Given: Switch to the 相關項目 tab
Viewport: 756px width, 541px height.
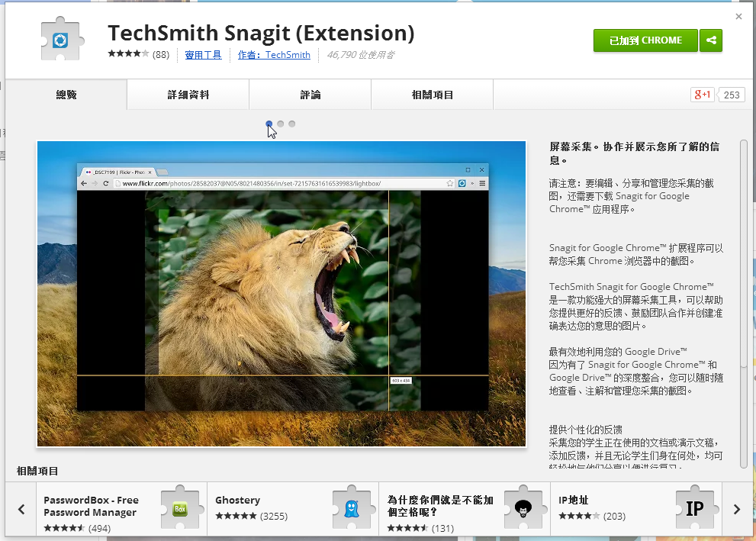Looking at the screenshot, I should (x=432, y=95).
